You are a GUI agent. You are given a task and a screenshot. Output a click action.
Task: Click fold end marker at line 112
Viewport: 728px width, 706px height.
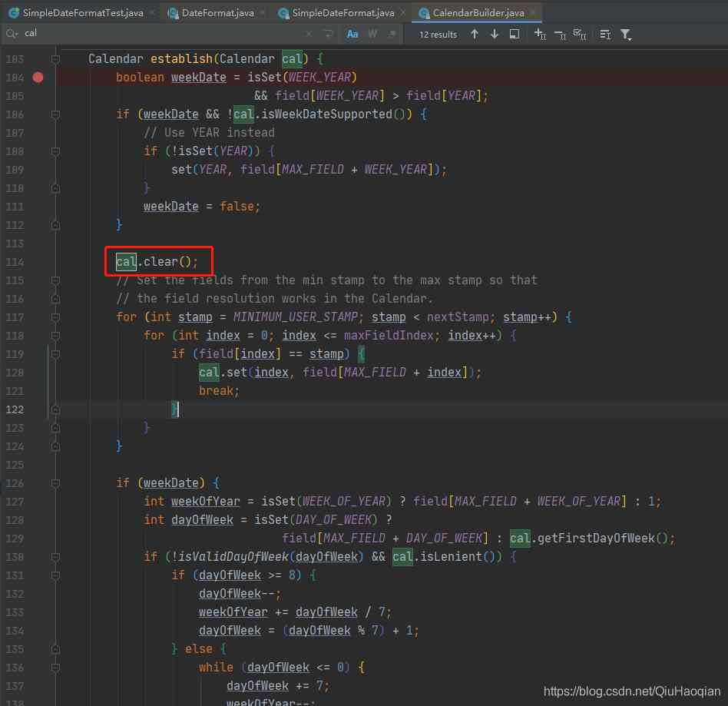click(55, 225)
